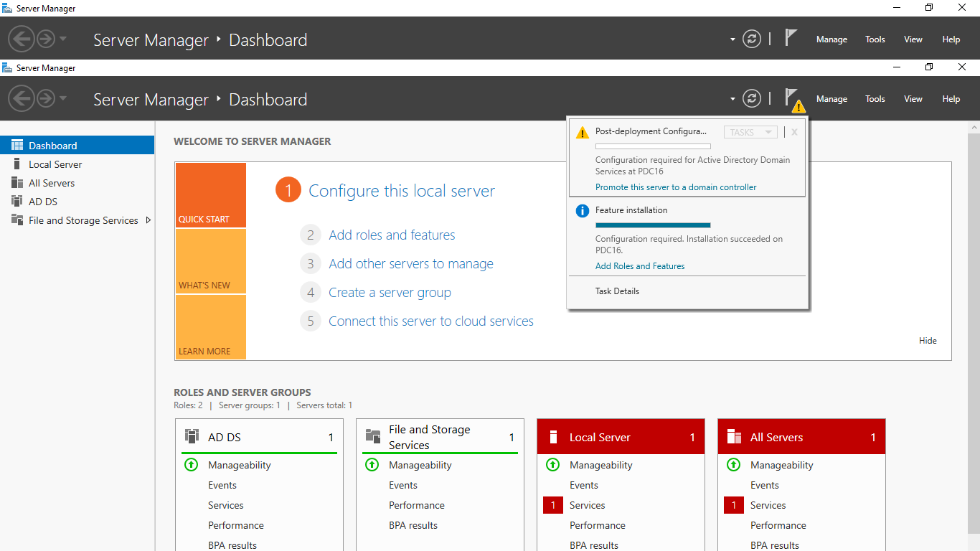Click the notifications flag in the background window
This screenshot has width=980, height=551.
point(791,38)
